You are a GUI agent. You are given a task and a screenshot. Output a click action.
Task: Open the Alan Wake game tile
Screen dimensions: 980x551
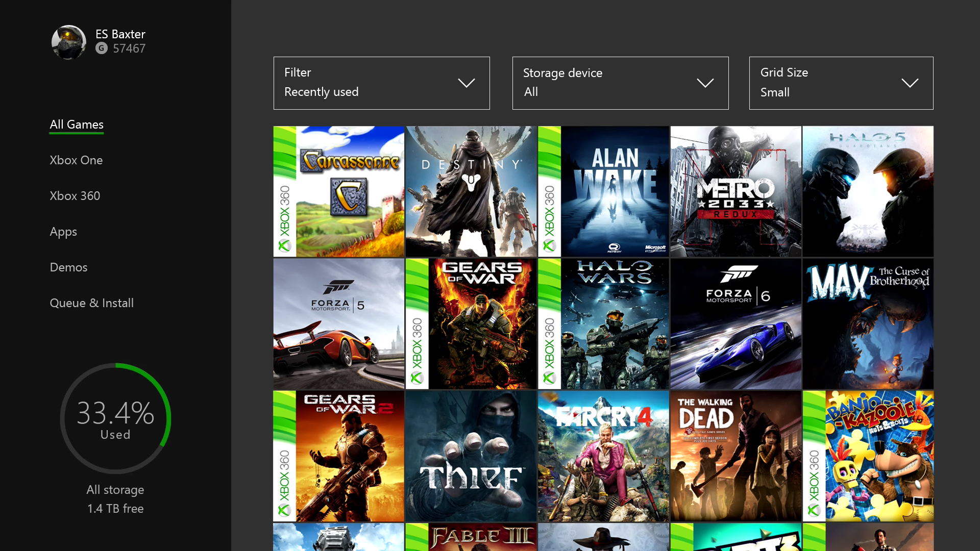[603, 191]
